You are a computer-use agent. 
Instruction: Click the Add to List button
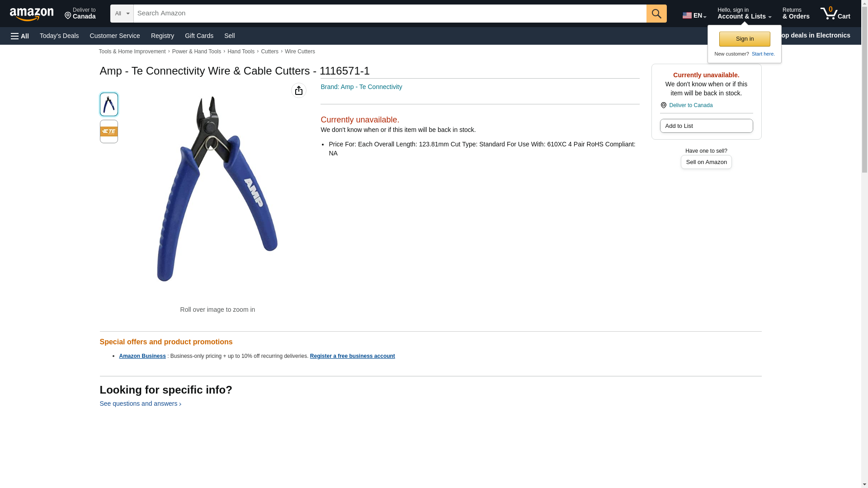click(x=706, y=126)
